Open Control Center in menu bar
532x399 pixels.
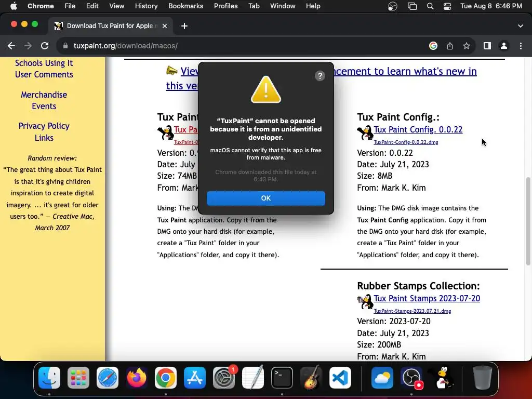[447, 6]
